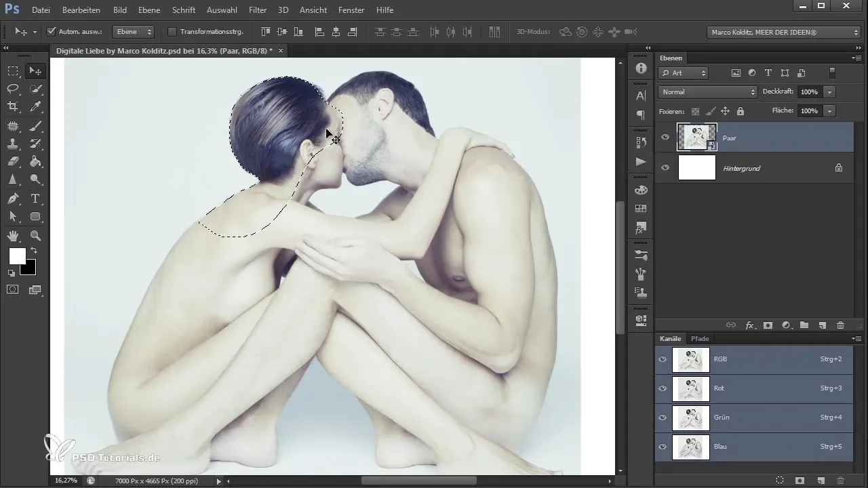Lock layer position

tap(725, 111)
